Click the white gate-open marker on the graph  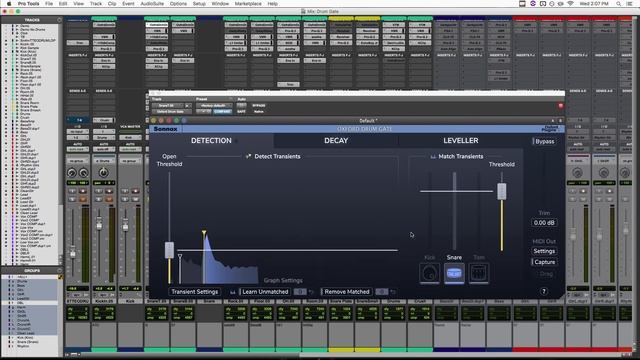pyautogui.click(x=180, y=256)
